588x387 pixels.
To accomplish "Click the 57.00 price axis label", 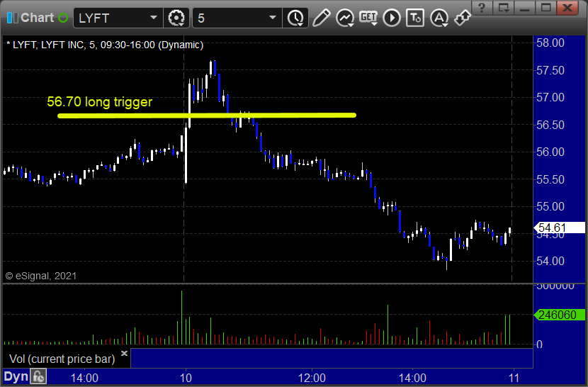I will 550,97.
